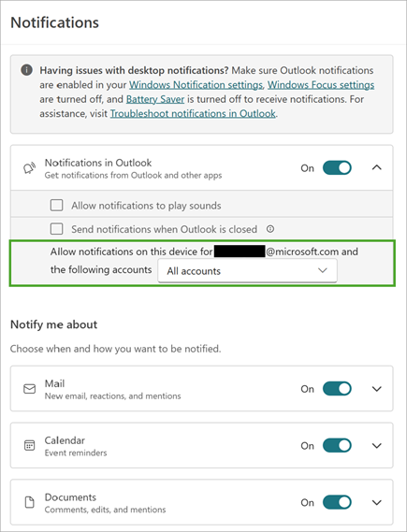Toggle Documents notifications off
407x532 pixels.
[x=337, y=502]
